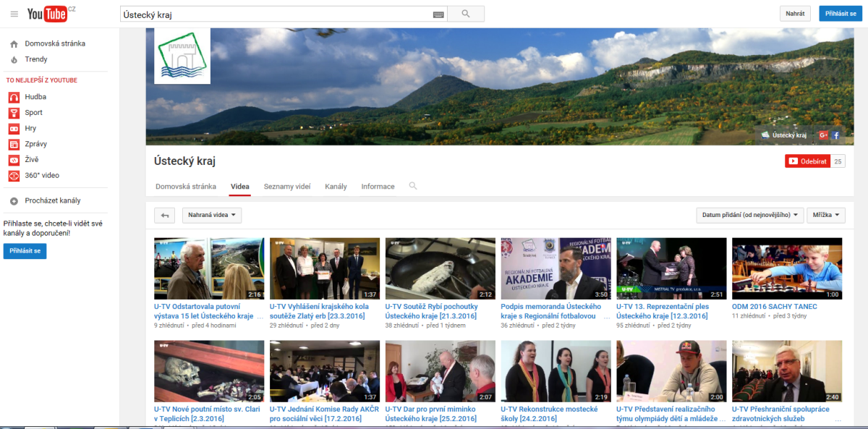Viewport: 868px width, 429px height.
Task: Click the 360° video icon
Action: [x=14, y=176]
